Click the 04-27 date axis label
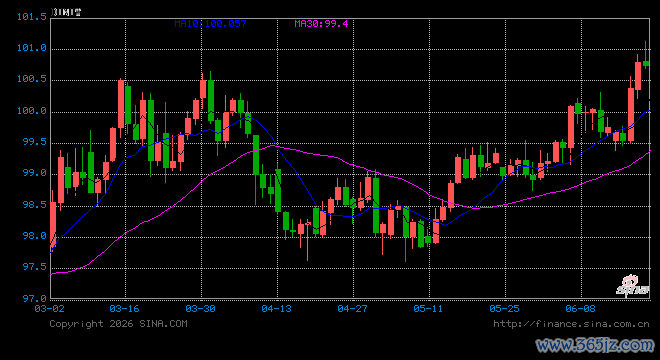Viewport: 660px width, 360px height. point(352,309)
